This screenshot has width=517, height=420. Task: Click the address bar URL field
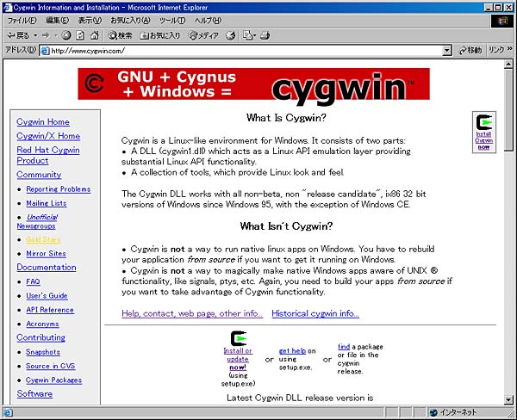246,51
